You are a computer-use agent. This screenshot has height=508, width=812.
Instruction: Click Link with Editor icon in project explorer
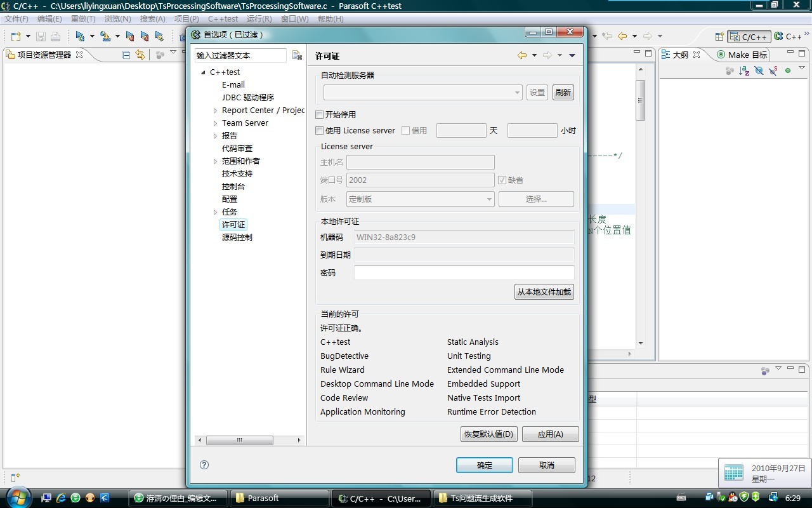click(140, 55)
